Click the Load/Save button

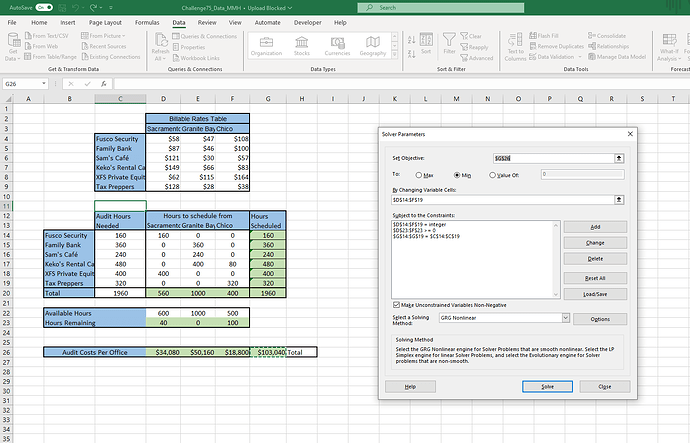tap(595, 294)
